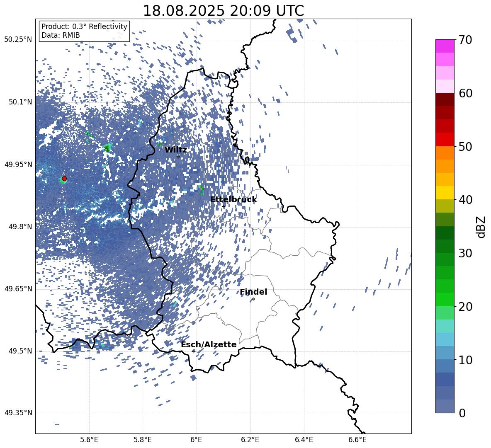Click the Product: 0.3° Reflectivity text
The height and width of the screenshot is (448, 491).
point(84,27)
